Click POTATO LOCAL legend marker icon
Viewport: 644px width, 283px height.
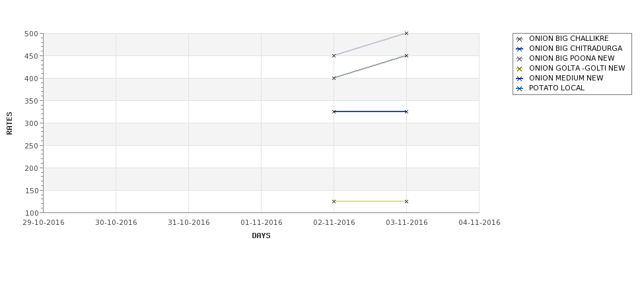(x=520, y=88)
